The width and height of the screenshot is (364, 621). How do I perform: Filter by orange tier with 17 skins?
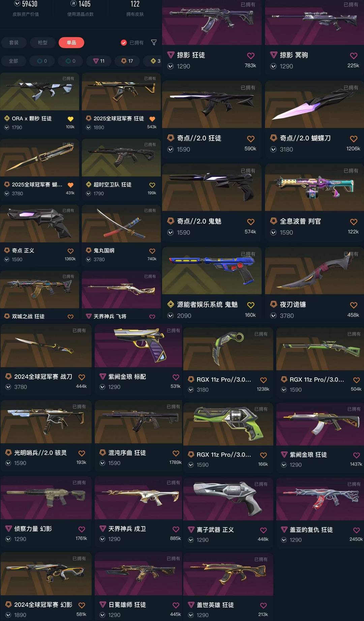point(127,61)
